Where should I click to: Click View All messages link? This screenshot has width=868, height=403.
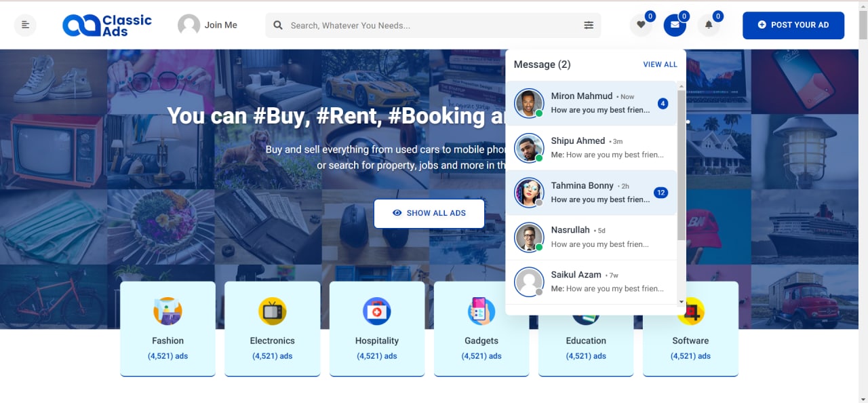[x=660, y=64]
